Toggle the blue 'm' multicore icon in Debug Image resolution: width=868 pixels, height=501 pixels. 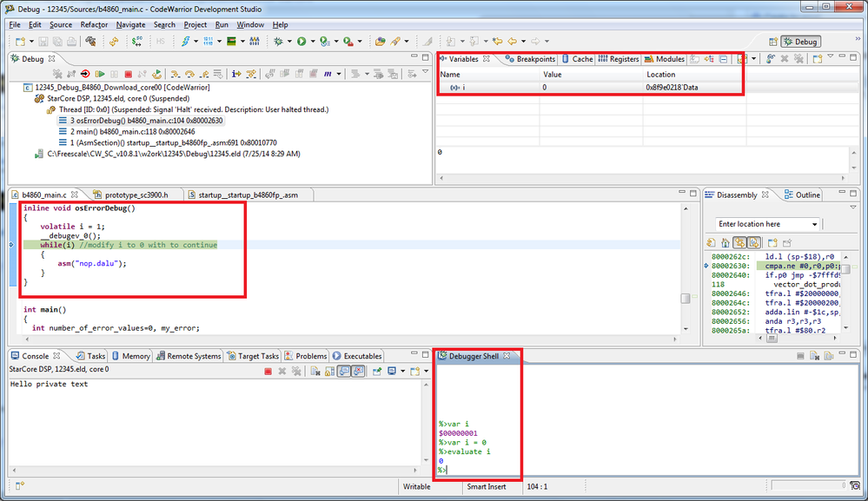coord(328,74)
